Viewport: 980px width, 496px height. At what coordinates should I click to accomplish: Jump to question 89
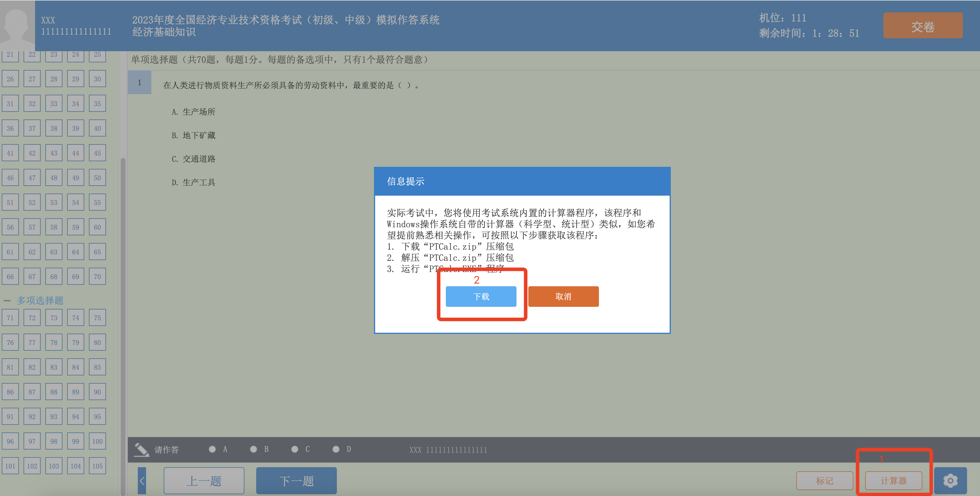(76, 392)
